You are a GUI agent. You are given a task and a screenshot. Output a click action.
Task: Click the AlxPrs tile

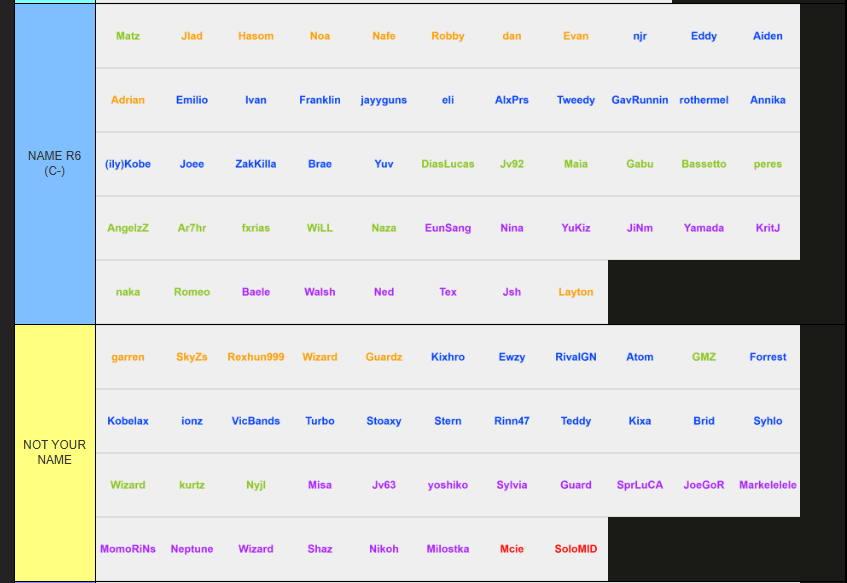(512, 100)
